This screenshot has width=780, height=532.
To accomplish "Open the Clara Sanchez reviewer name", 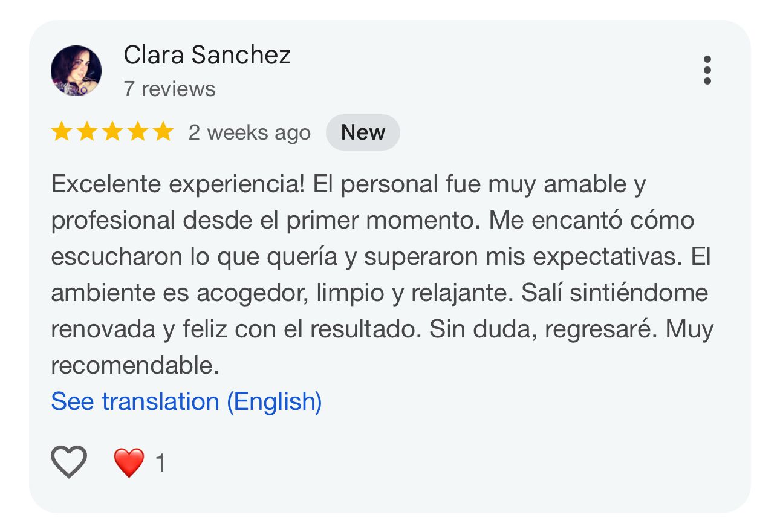I will click(x=207, y=55).
